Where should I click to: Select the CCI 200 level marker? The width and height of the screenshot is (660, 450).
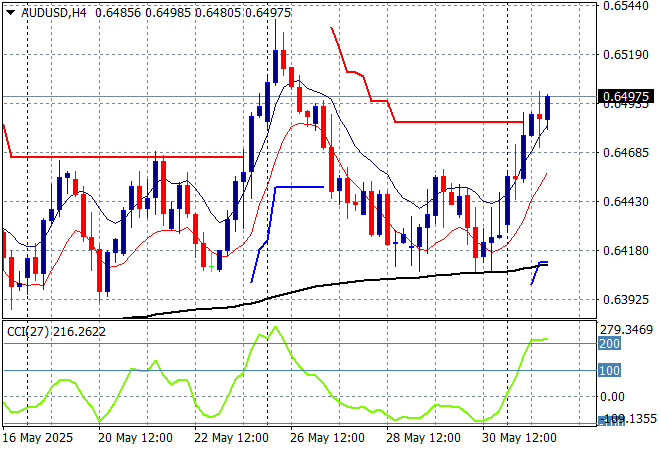click(610, 343)
